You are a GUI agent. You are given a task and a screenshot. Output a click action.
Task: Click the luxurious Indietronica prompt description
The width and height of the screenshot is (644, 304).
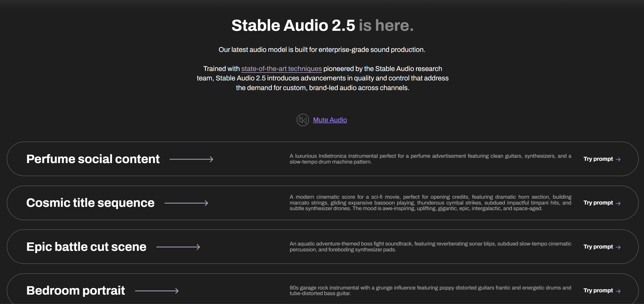pyautogui.click(x=430, y=159)
